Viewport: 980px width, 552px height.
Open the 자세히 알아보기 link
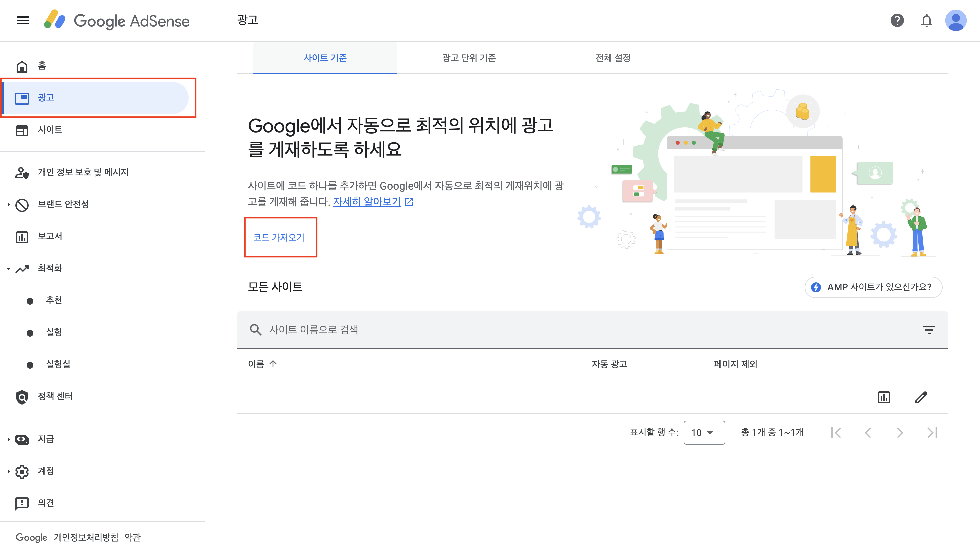click(x=367, y=202)
